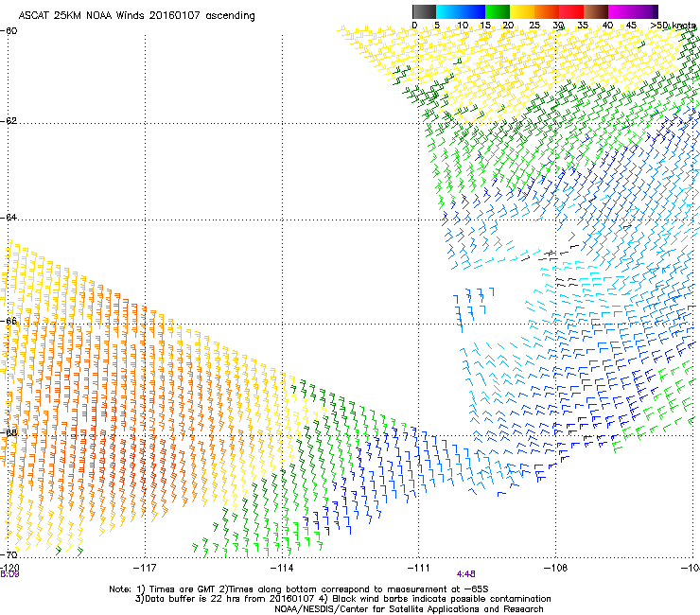Click the title 'ASCAT 25KM NOAA Winds 20160107 ascending'
The width and height of the screenshot is (700, 615).
[136, 16]
